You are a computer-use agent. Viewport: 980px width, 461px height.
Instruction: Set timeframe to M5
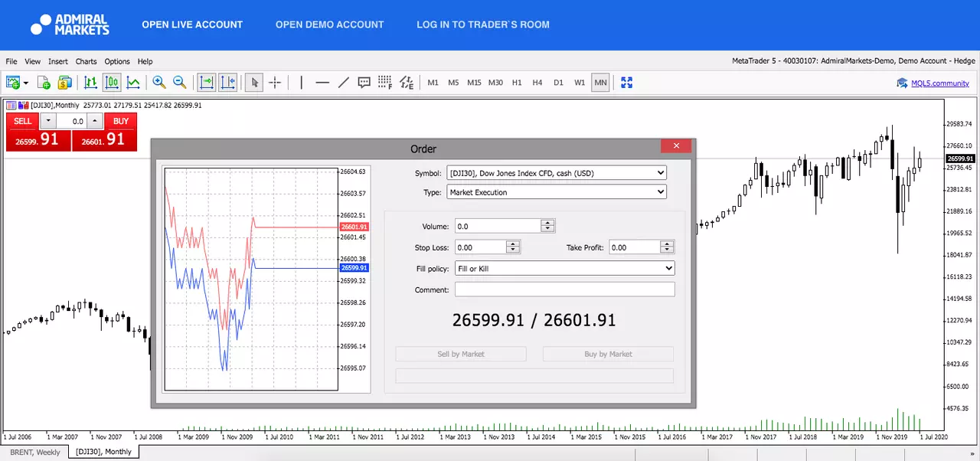coord(454,83)
